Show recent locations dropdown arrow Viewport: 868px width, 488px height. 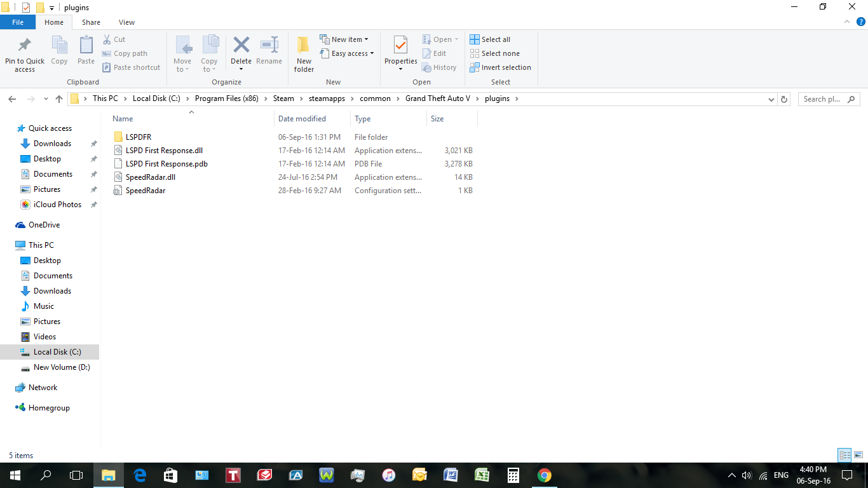(46, 99)
